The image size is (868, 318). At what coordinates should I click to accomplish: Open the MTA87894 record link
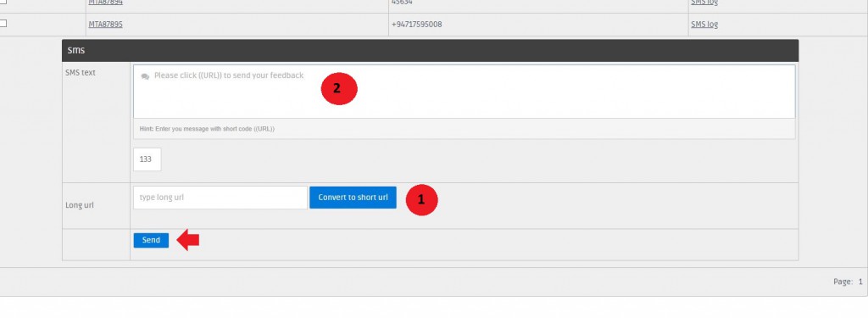click(105, 3)
